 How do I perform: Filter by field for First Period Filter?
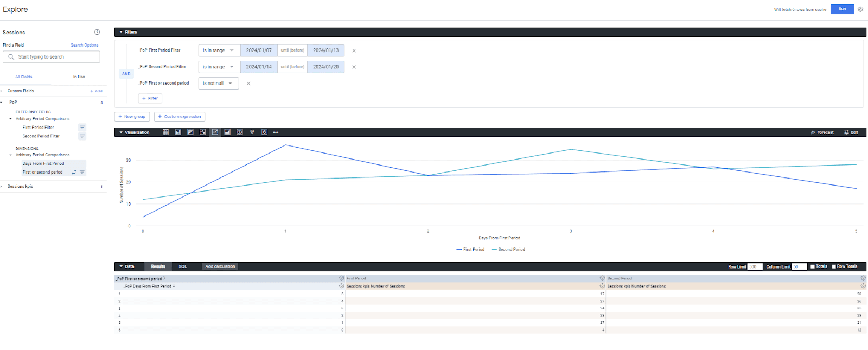[x=82, y=128]
